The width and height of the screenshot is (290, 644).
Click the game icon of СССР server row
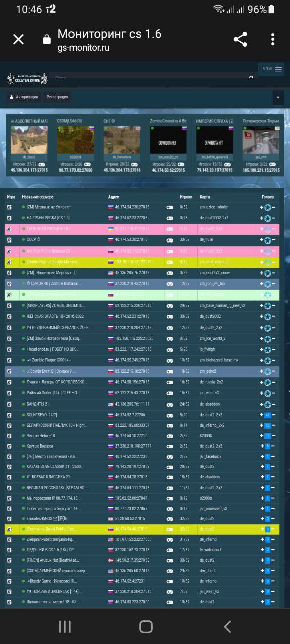[x=9, y=240]
